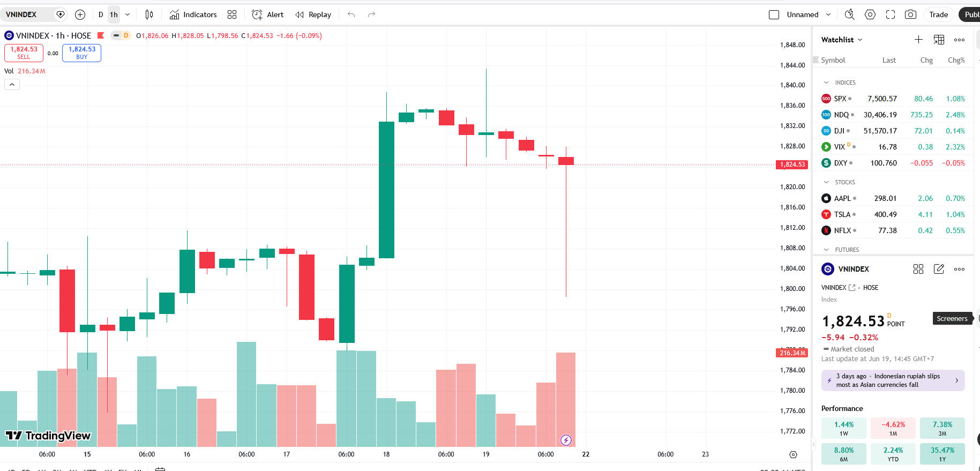Open the quick search icon
Viewport: 980px width, 471px height.
[850, 14]
